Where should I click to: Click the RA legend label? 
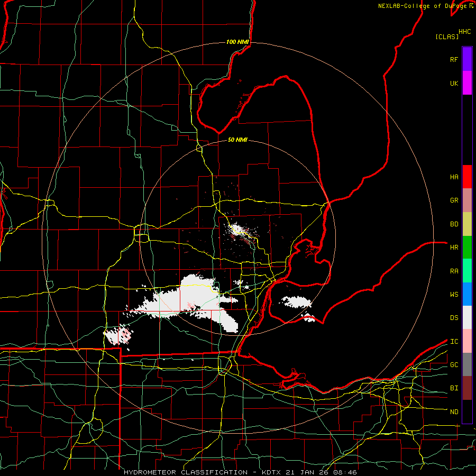coord(454,271)
